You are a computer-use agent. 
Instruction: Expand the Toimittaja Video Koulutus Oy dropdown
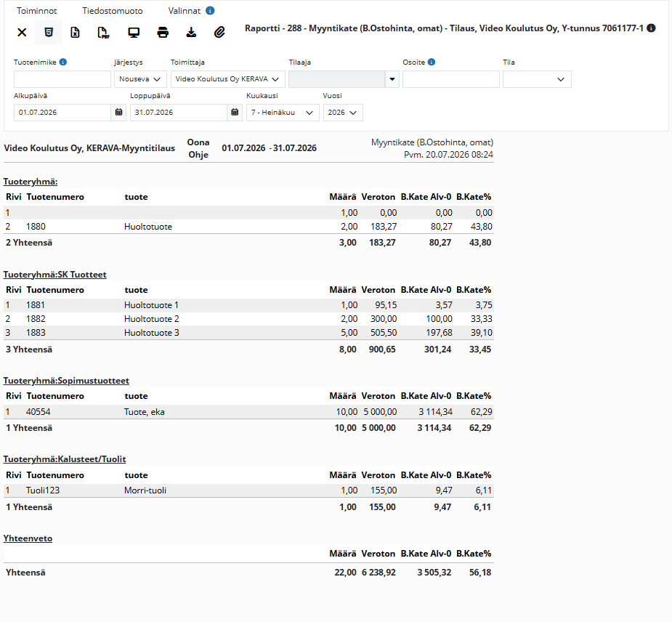click(x=227, y=79)
